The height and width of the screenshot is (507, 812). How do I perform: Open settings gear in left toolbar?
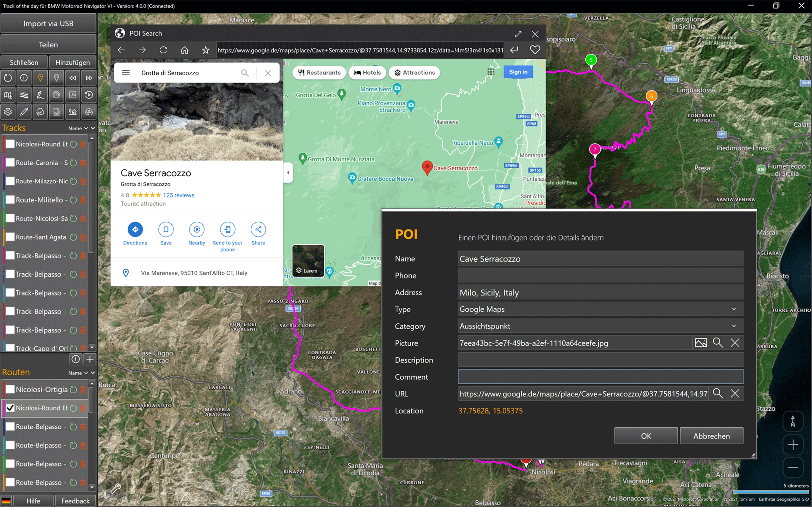tap(8, 112)
